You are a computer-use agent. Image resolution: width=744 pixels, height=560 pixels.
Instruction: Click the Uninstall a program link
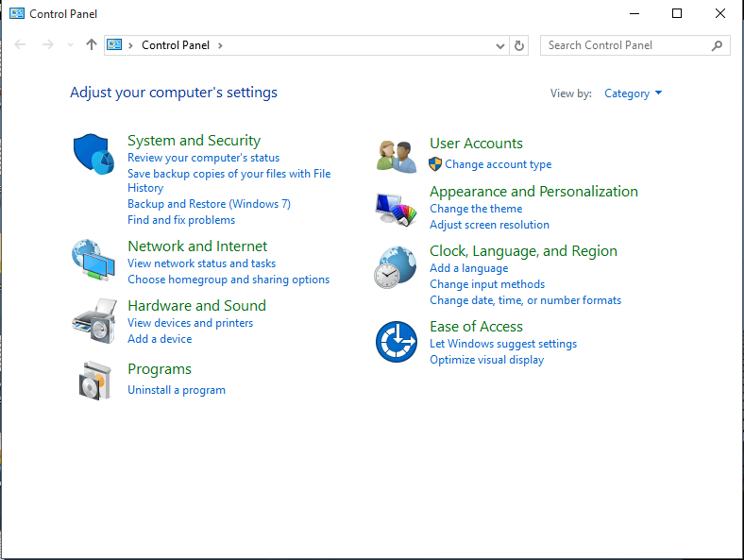pyautogui.click(x=177, y=390)
